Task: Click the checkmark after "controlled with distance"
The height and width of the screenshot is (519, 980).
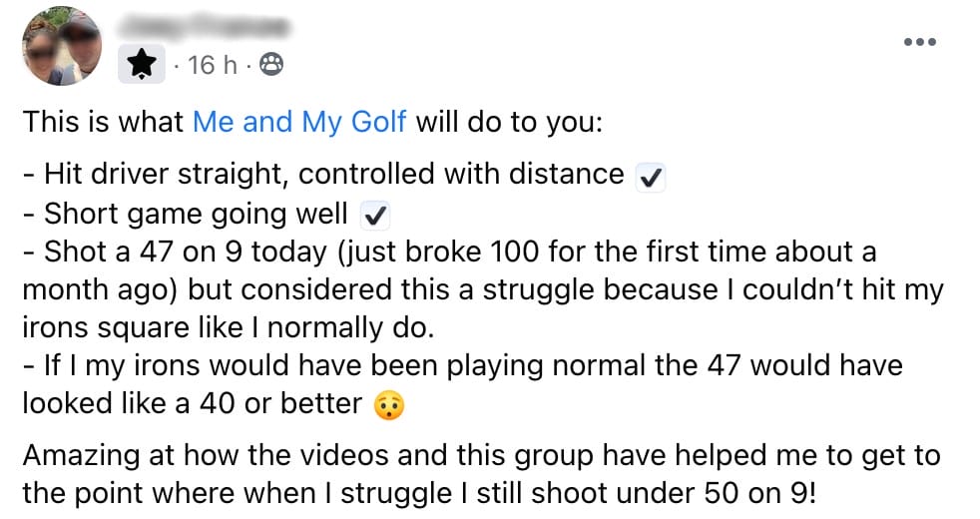Action: (x=651, y=177)
